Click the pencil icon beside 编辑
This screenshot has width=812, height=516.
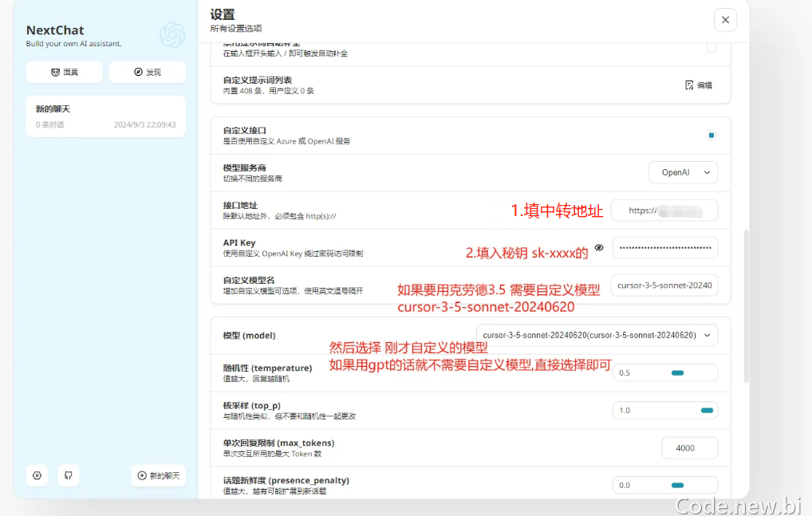[688, 85]
